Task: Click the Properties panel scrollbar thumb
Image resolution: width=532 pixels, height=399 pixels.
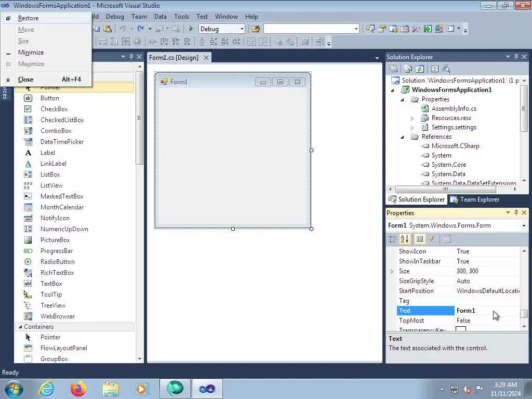Action: (x=524, y=314)
